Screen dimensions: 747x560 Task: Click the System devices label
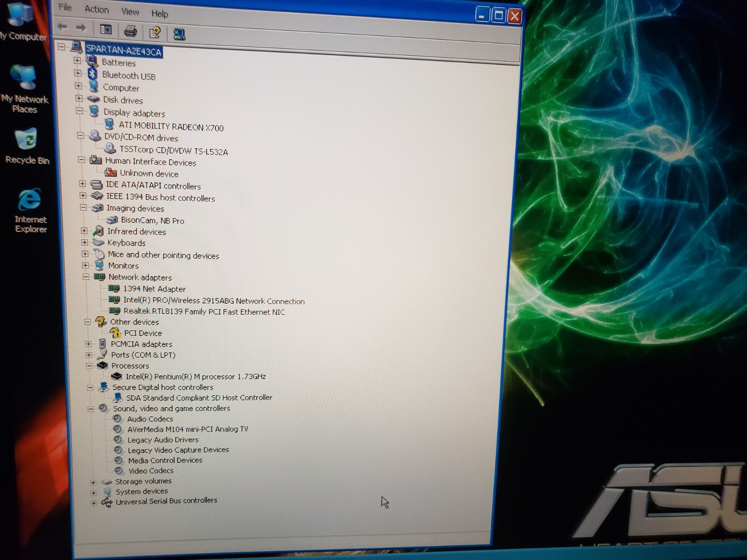[141, 491]
